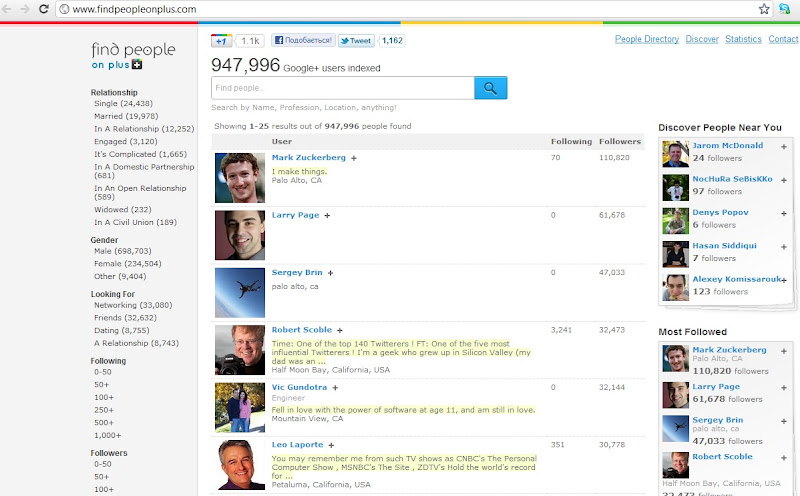Screen dimensions: 800x496
Task: Open Larry Page profile name in results
Action: 295,215
